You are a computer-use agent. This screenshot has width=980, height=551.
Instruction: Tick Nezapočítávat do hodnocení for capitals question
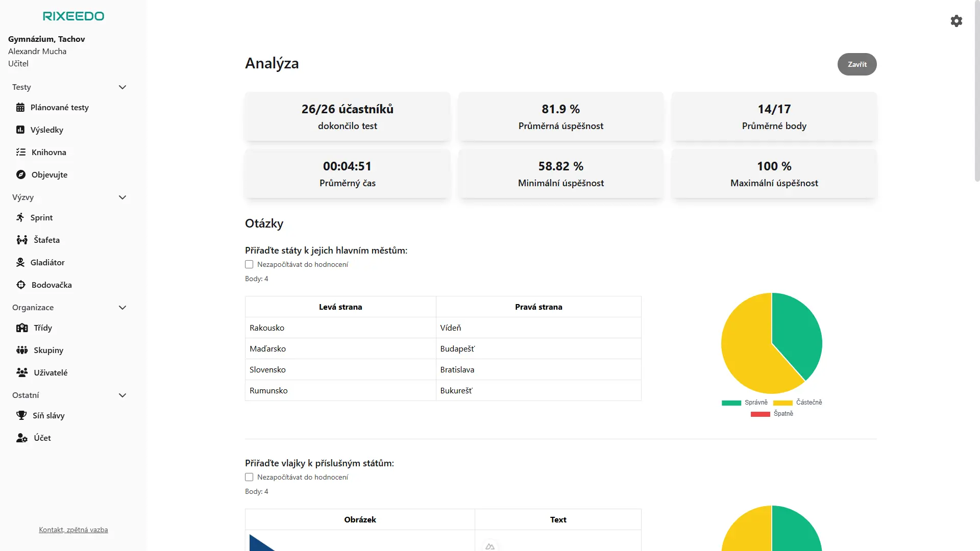click(x=249, y=264)
